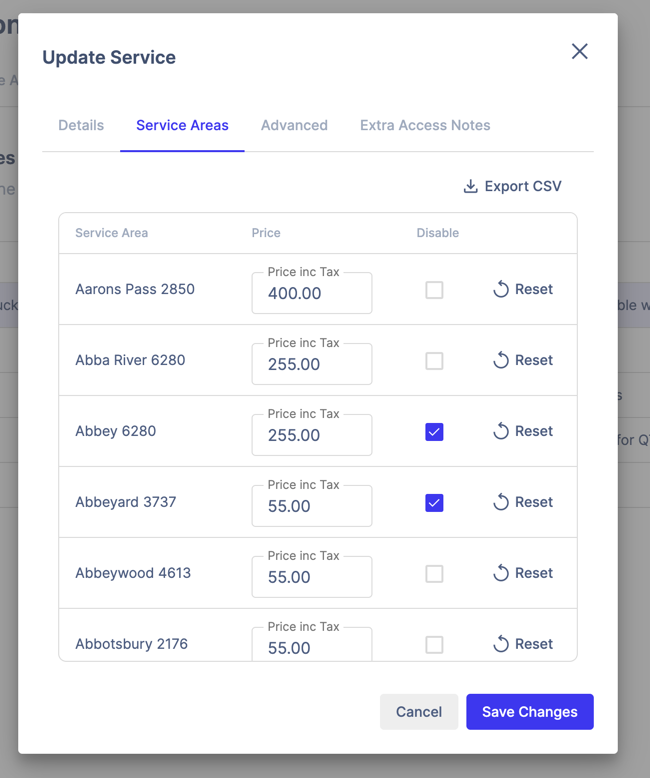Screen dimensions: 650x778
Task: Uncheck Disable for Abbeyard 3737
Action: coord(434,503)
